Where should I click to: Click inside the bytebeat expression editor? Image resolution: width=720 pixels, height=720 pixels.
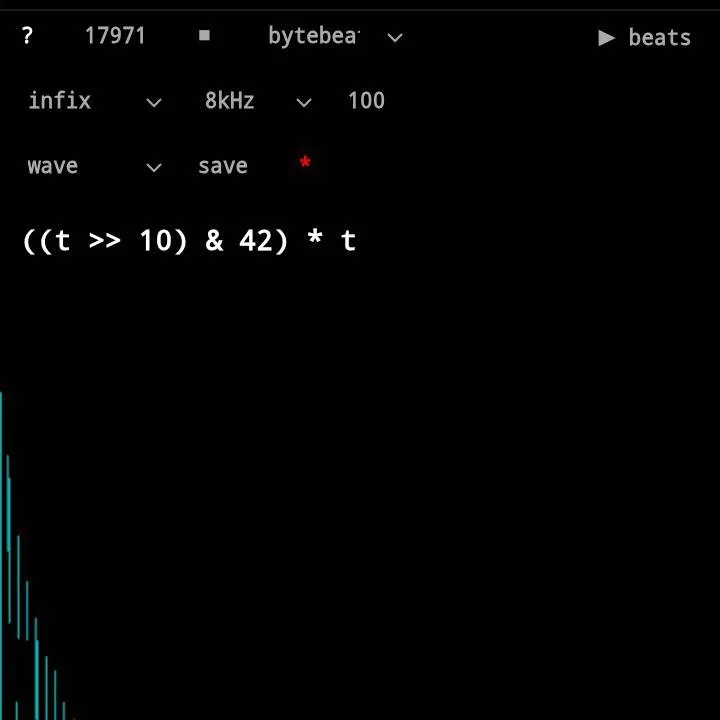[190, 241]
